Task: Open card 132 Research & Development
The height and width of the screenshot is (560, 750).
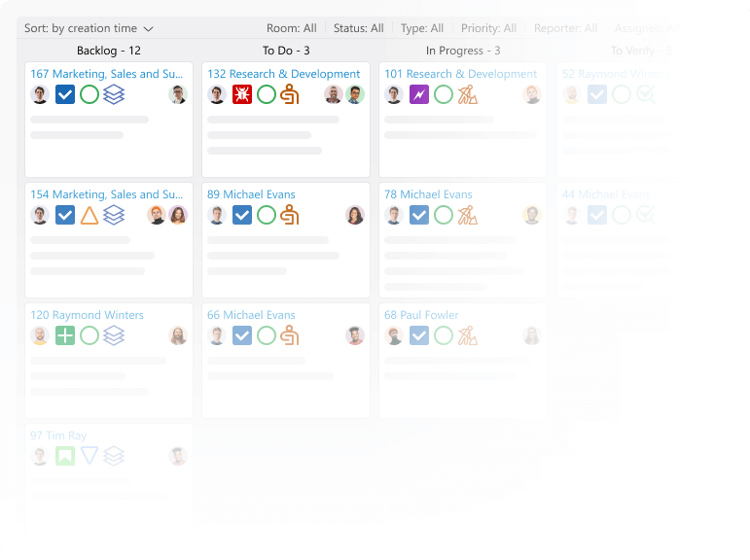Action: pos(284,74)
